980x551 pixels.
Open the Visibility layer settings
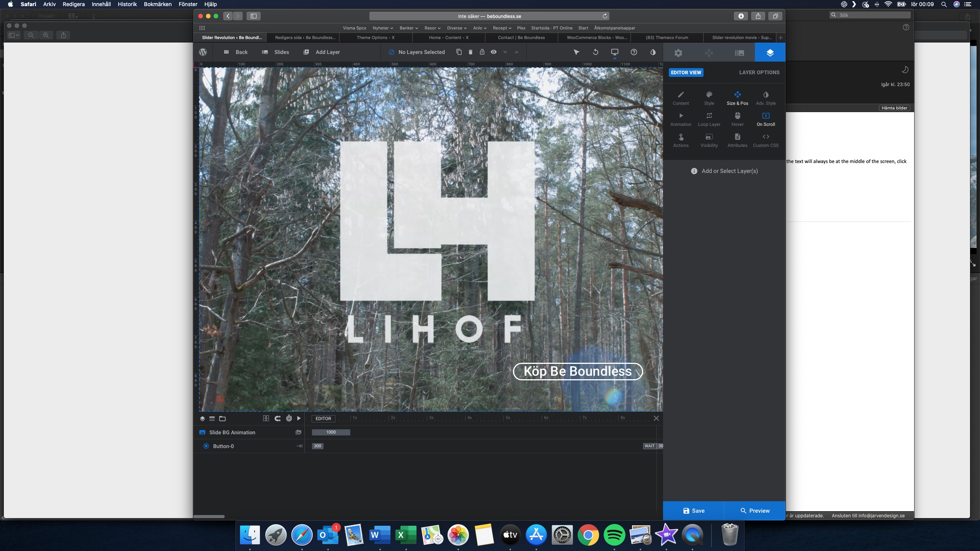point(709,140)
